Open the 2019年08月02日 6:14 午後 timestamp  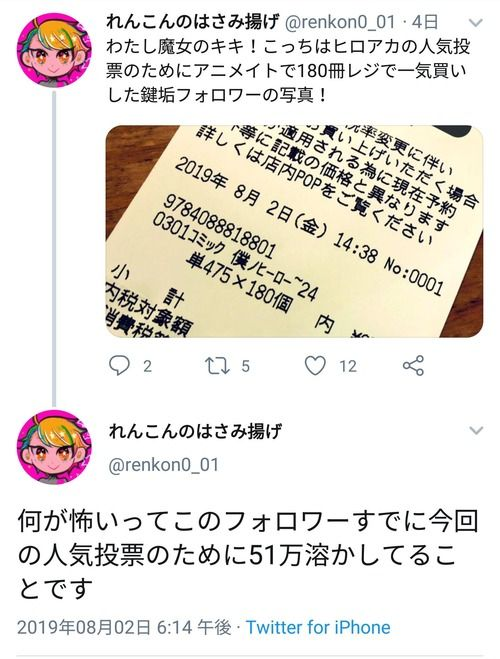124,627
